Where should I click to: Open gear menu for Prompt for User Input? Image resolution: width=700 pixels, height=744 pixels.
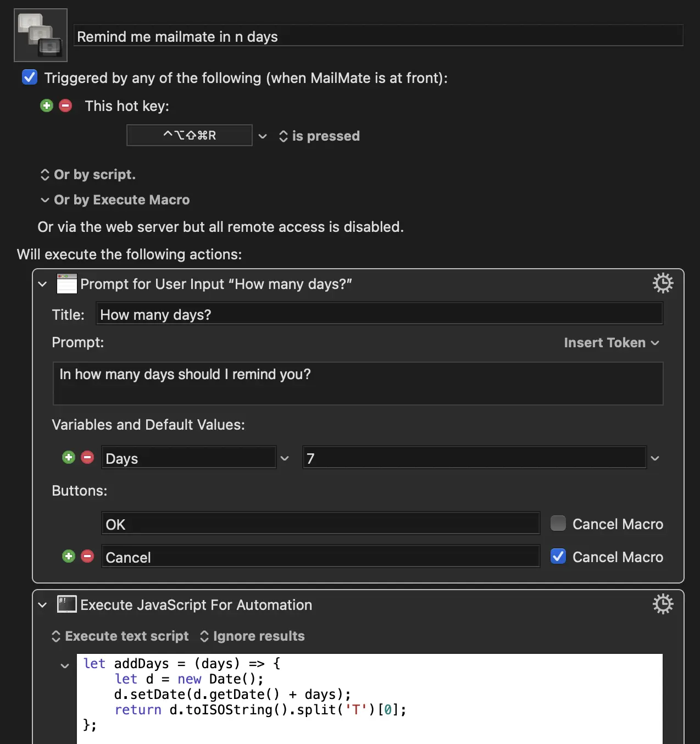point(663,284)
